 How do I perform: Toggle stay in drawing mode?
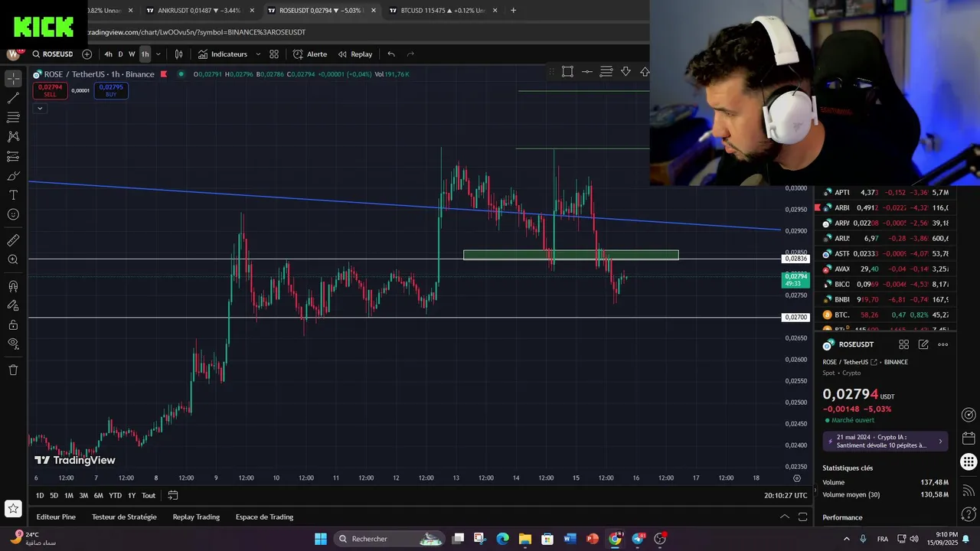point(13,305)
